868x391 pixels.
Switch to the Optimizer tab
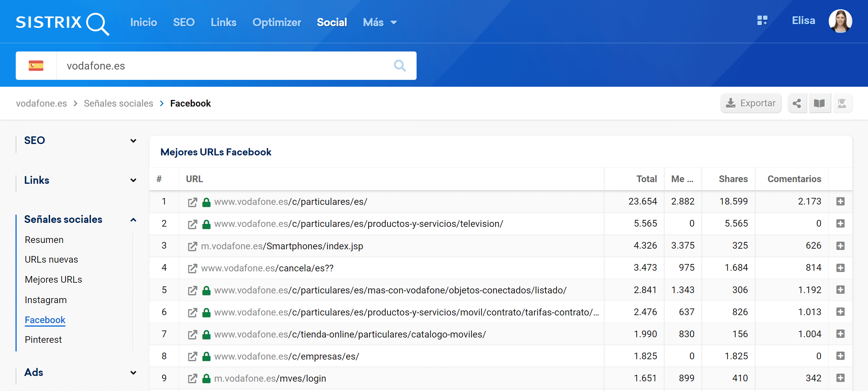[x=276, y=22]
